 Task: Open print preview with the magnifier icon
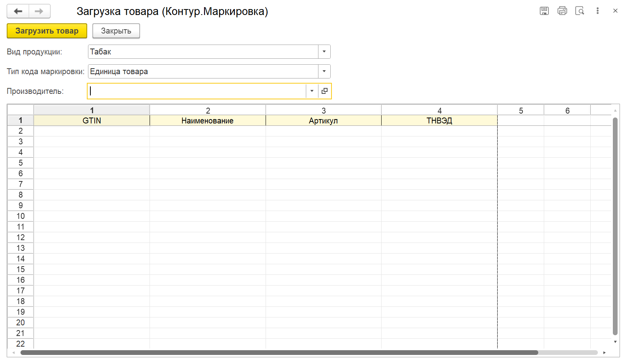[580, 11]
